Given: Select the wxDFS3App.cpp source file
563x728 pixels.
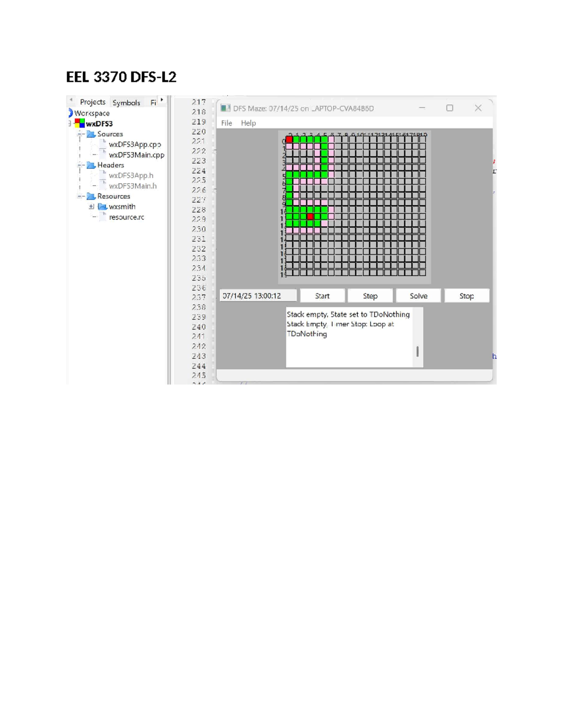Looking at the screenshot, I should click(x=135, y=144).
